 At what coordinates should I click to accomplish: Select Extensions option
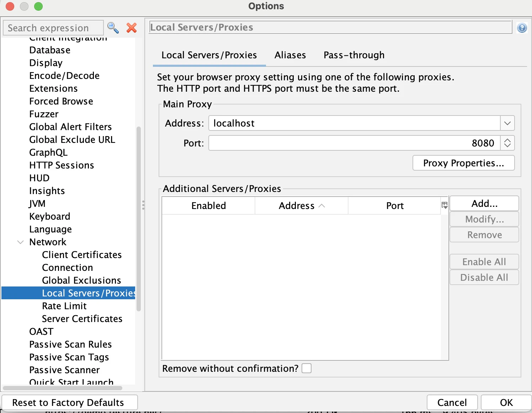(x=53, y=88)
